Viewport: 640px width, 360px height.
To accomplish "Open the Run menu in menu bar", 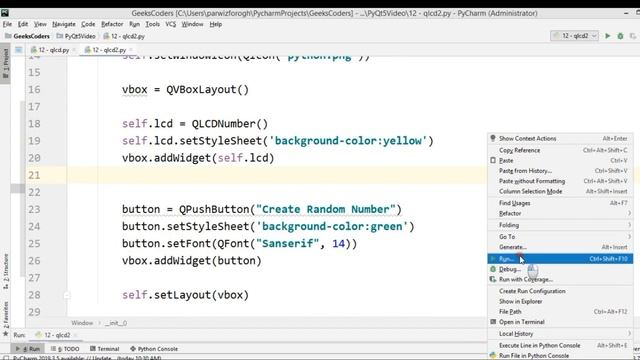I will click(x=134, y=24).
